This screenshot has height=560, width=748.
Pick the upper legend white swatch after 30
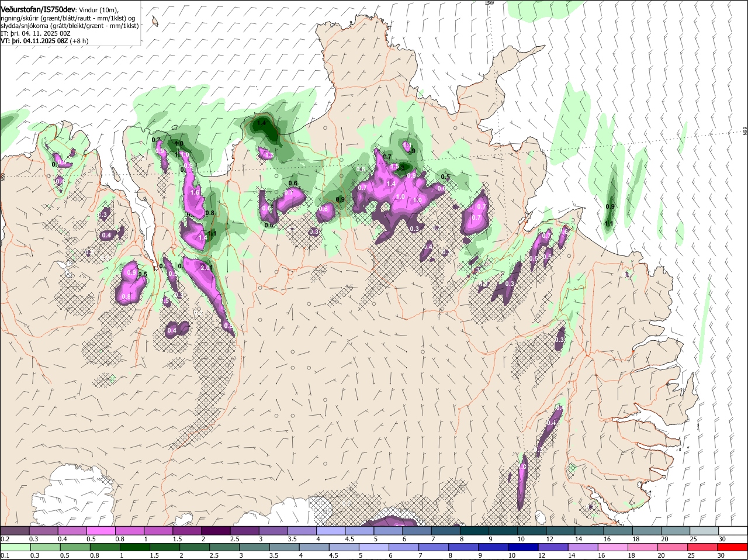(x=733, y=531)
